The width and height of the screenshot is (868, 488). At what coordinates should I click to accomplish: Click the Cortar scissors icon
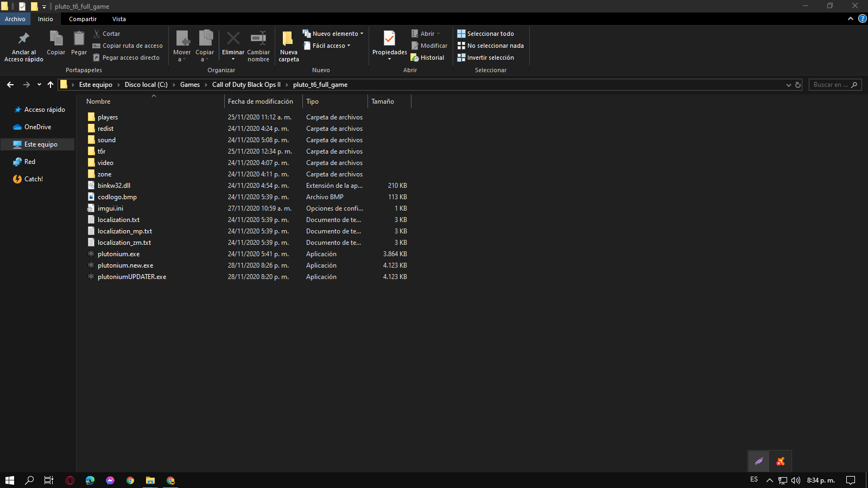point(97,34)
